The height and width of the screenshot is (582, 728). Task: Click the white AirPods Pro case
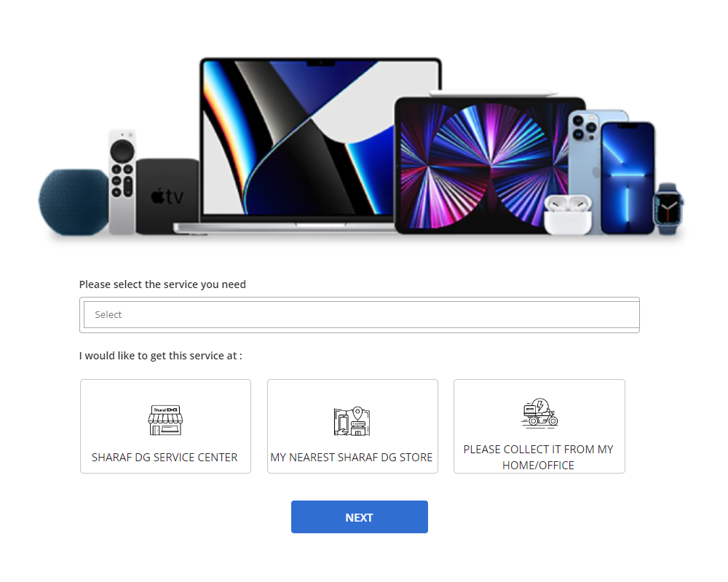[568, 215]
